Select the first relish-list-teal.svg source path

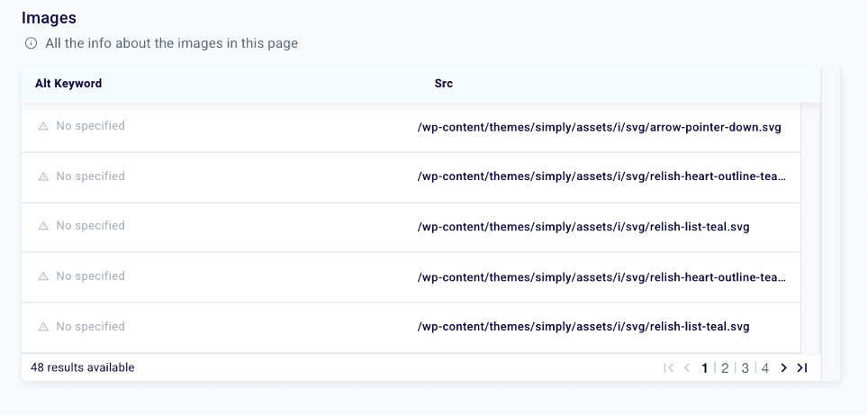(x=583, y=227)
